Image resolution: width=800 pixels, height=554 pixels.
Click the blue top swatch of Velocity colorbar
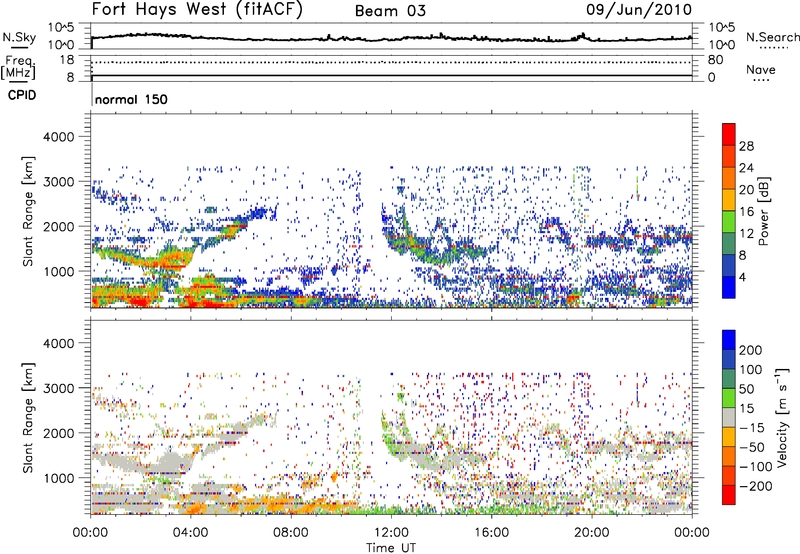click(729, 340)
